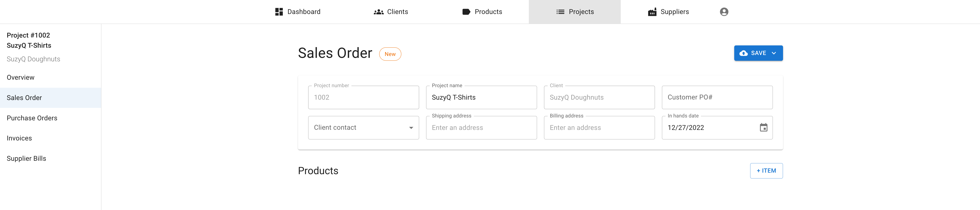This screenshot has height=210, width=980.
Task: Open the user account avatar icon
Action: 724,12
